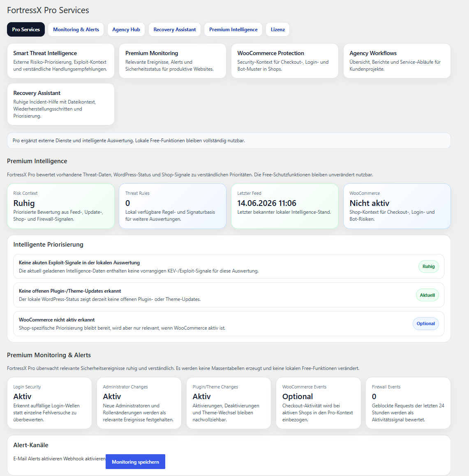This screenshot has height=476, width=469.
Task: Click the Recovery Assistant service card
Action: pos(61,104)
